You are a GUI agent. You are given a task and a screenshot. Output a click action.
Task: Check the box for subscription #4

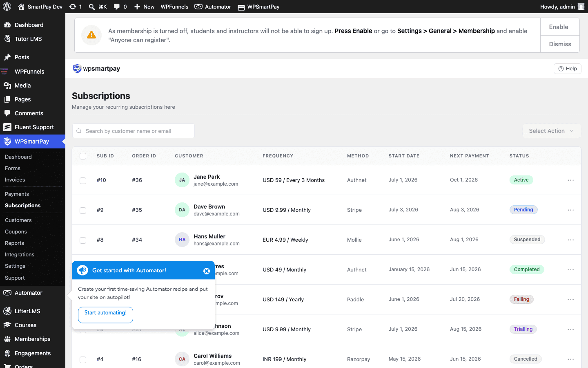click(x=83, y=359)
